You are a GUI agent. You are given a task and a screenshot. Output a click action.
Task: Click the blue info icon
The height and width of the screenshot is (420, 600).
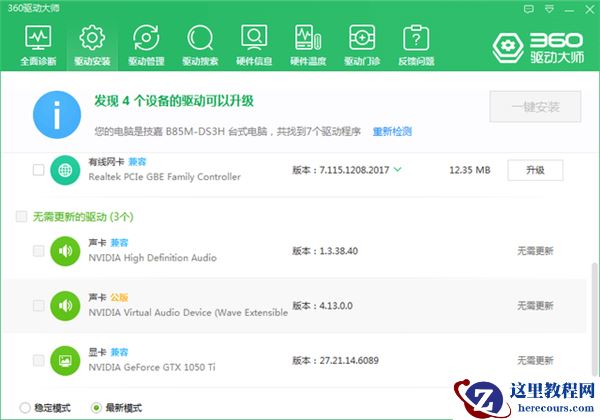tap(57, 115)
